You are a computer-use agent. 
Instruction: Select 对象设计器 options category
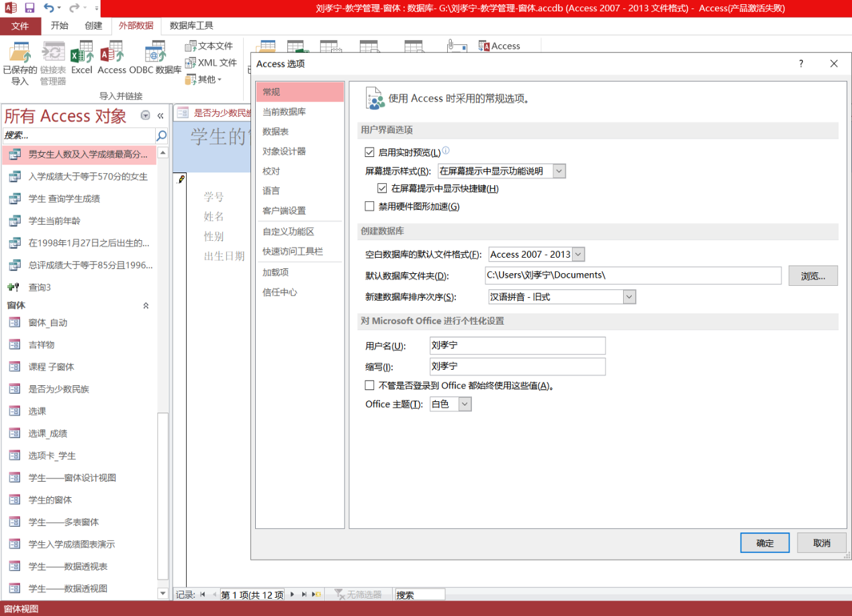click(x=300, y=152)
